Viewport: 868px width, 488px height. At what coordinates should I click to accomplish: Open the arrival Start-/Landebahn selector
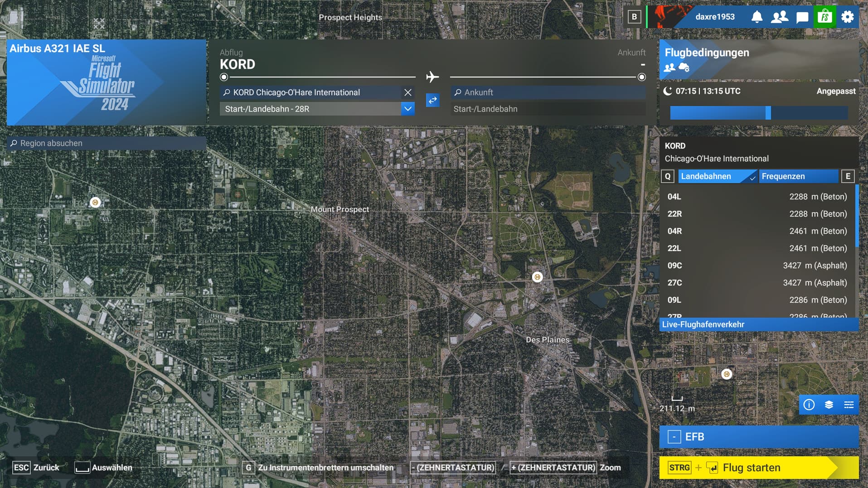(x=548, y=109)
